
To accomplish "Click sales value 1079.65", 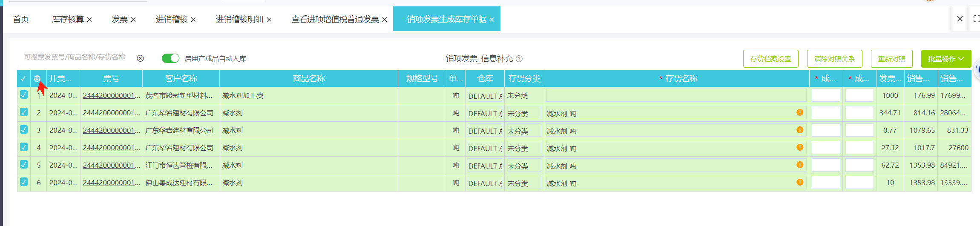I will pos(922,130).
